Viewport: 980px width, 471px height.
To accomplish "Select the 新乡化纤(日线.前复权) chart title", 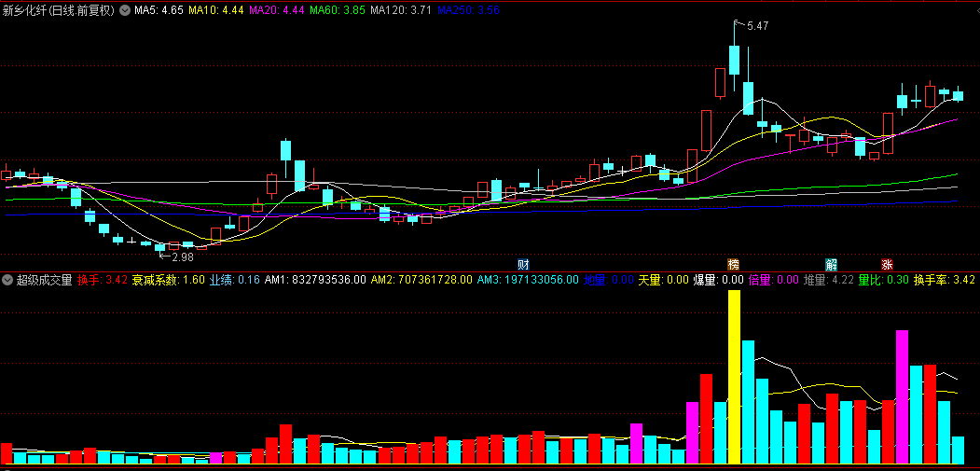I will pos(59,10).
